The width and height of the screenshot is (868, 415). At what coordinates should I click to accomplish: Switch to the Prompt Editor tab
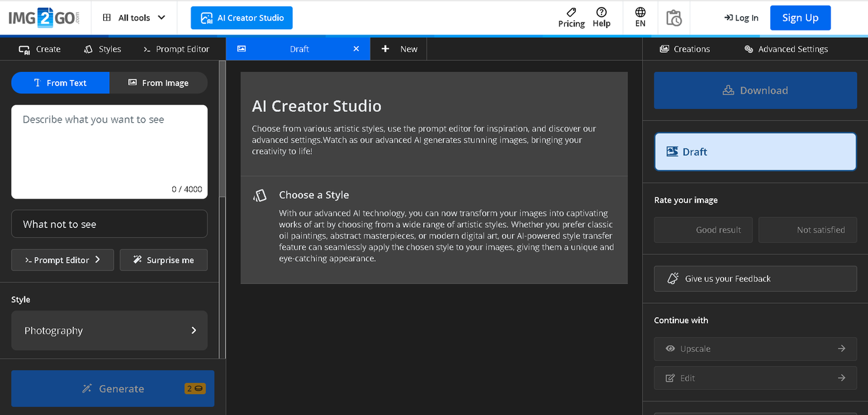click(x=176, y=49)
